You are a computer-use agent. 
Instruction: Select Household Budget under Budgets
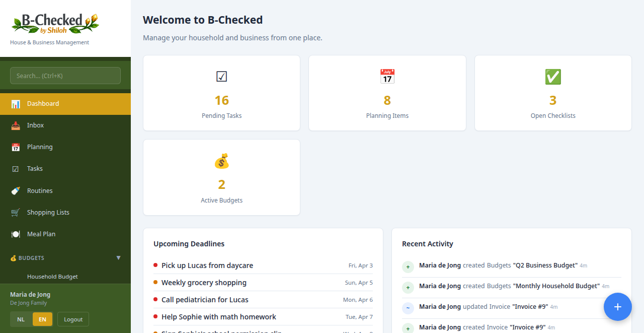coord(52,276)
